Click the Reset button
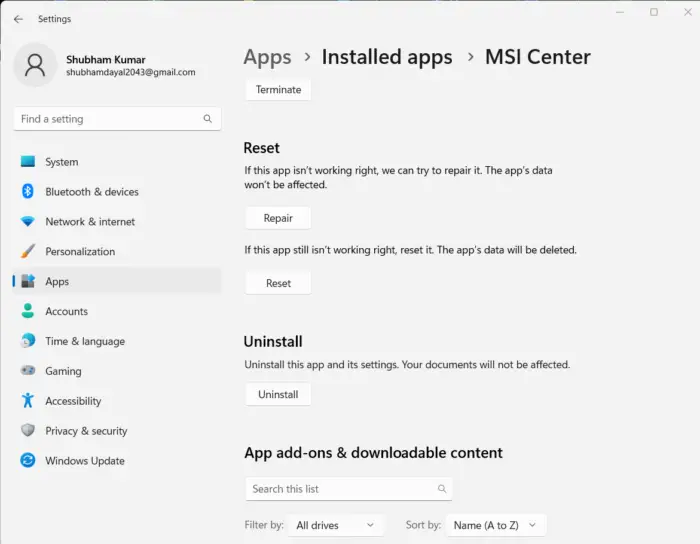This screenshot has width=700, height=544. coord(278,283)
